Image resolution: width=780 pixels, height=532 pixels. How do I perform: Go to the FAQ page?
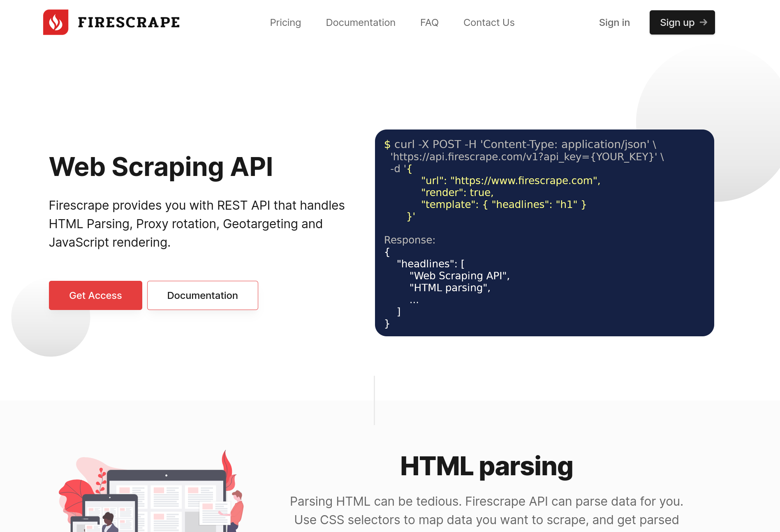(429, 23)
